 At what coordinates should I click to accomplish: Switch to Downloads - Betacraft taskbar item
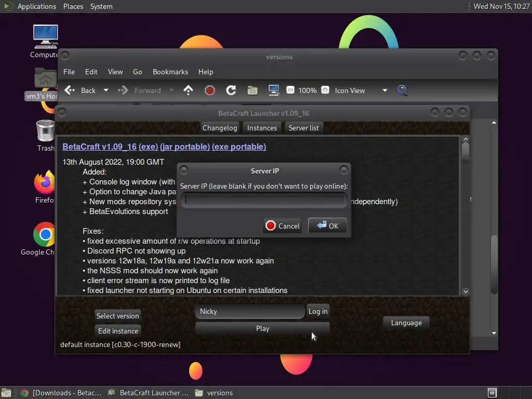61,393
